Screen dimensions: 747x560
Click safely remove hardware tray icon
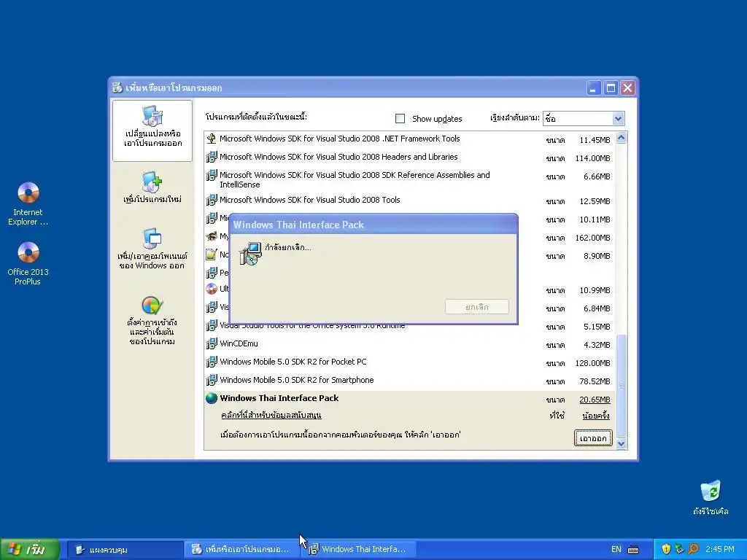click(679, 549)
